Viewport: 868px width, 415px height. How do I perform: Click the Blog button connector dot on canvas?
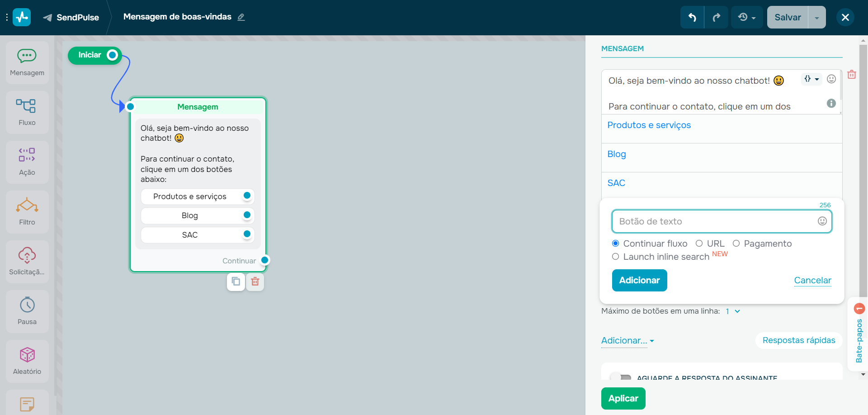click(x=247, y=215)
